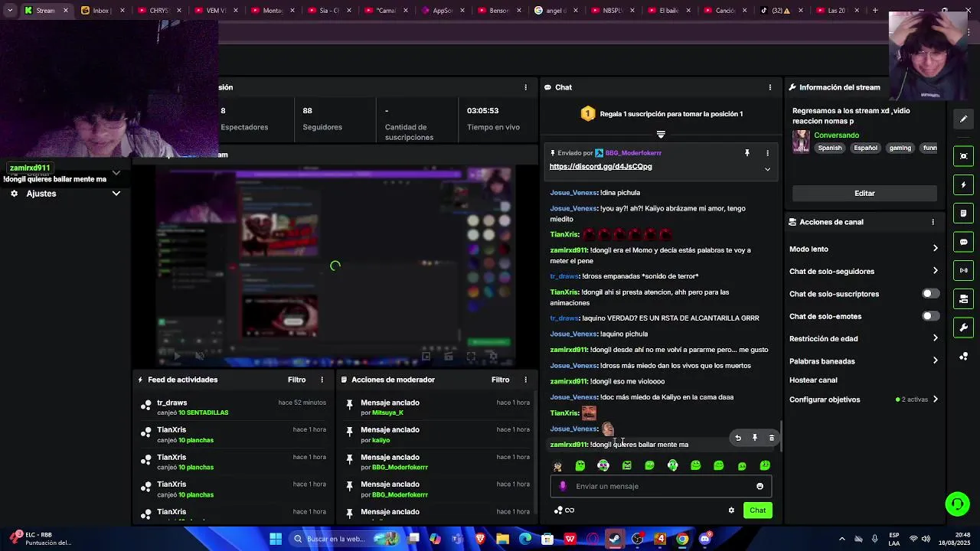This screenshot has width=980, height=551.
Task: Click the Conversando category link
Action: point(836,135)
